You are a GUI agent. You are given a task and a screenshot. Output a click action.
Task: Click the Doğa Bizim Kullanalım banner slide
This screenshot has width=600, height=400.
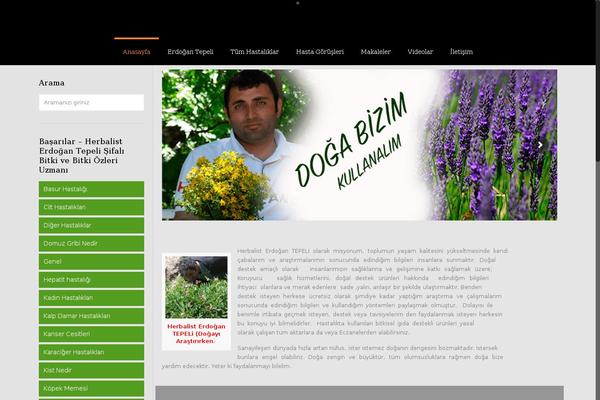tap(359, 145)
